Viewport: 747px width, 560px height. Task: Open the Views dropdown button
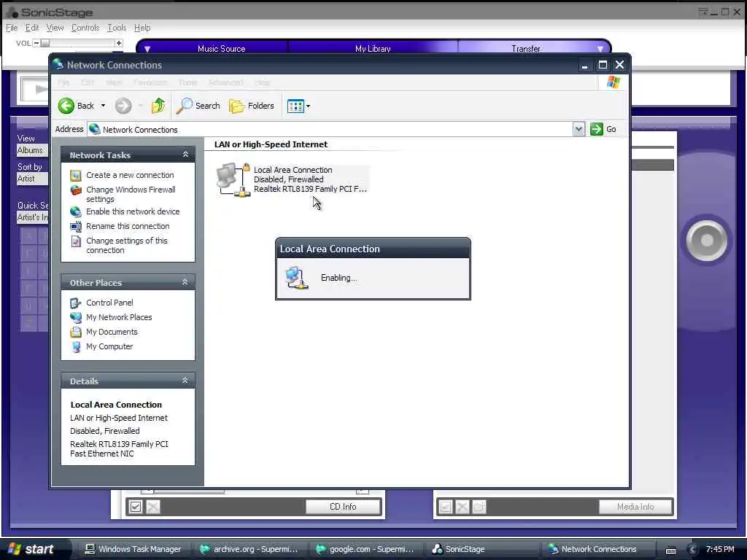point(298,106)
